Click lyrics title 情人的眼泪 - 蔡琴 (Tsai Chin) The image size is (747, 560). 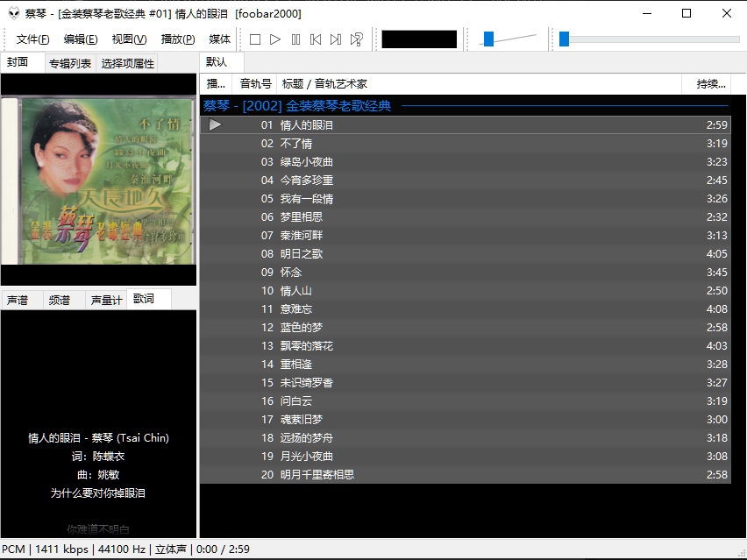pos(98,438)
